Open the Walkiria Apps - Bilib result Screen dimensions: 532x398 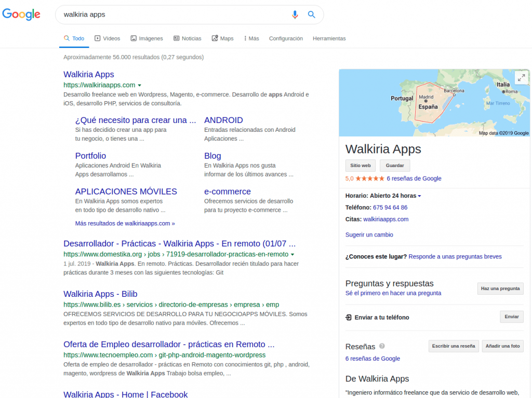tap(100, 294)
